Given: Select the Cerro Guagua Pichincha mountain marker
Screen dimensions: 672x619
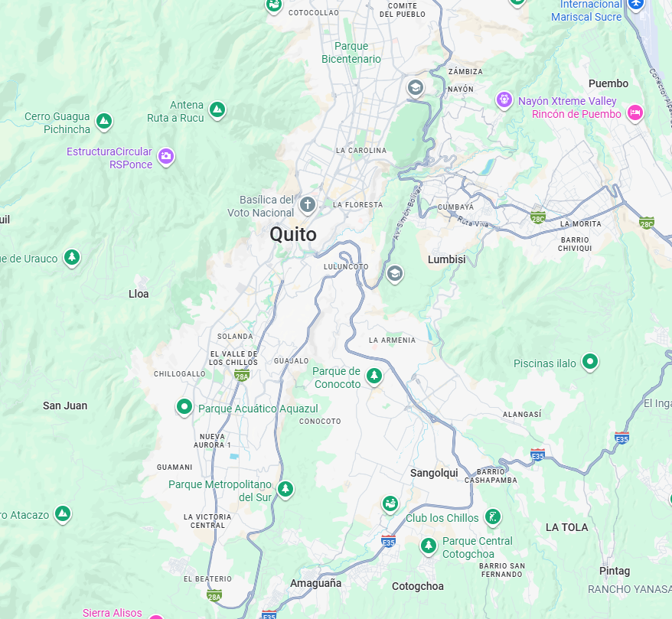Looking at the screenshot, I should [104, 121].
